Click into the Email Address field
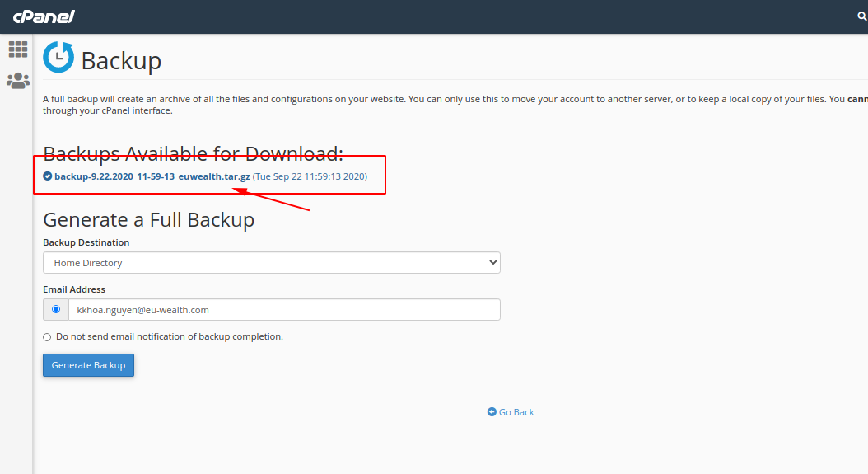 point(284,310)
